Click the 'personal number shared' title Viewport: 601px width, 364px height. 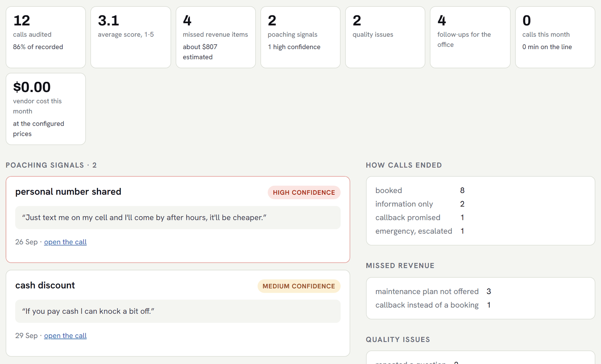click(68, 192)
